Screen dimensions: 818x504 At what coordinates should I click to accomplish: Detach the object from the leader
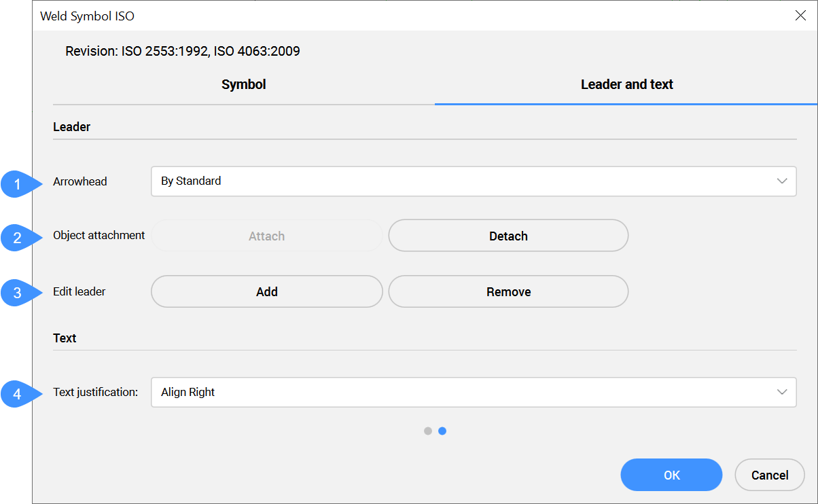pos(508,236)
